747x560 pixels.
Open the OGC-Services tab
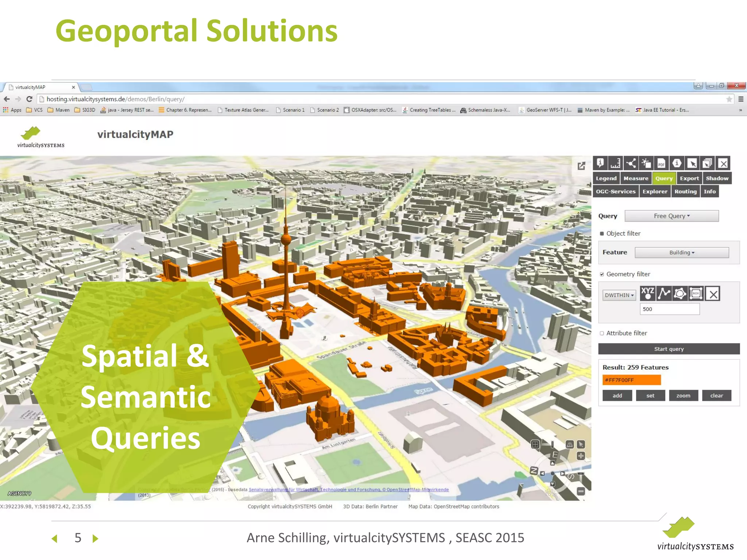coord(616,191)
